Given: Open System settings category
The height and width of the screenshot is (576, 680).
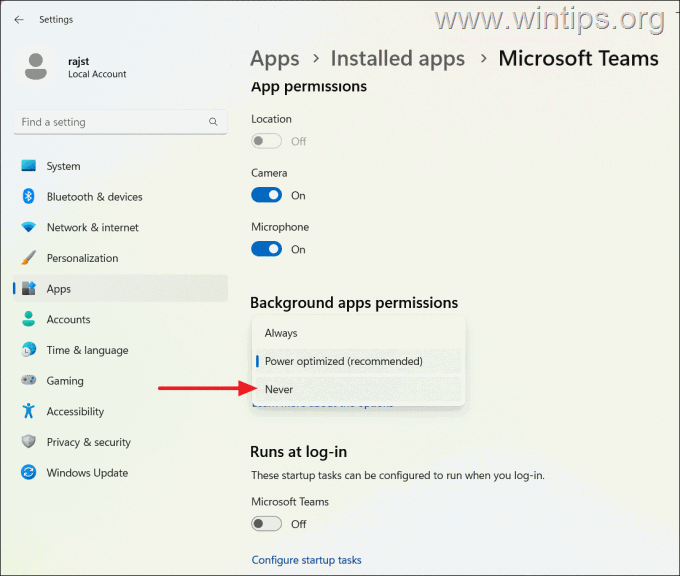Looking at the screenshot, I should [120, 166].
